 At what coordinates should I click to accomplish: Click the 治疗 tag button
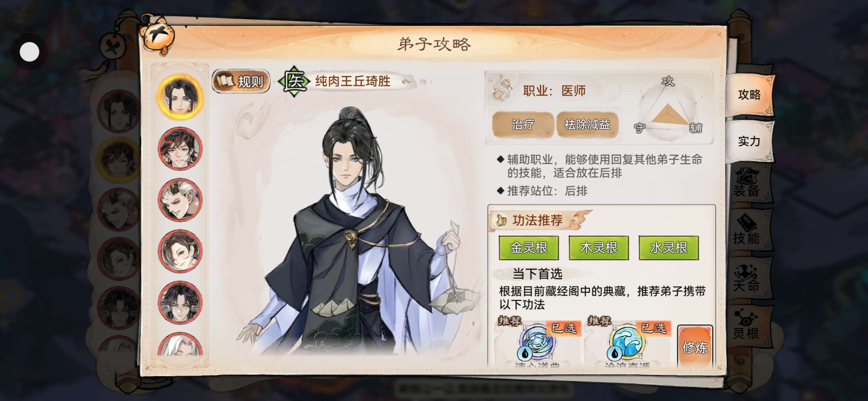tap(523, 124)
